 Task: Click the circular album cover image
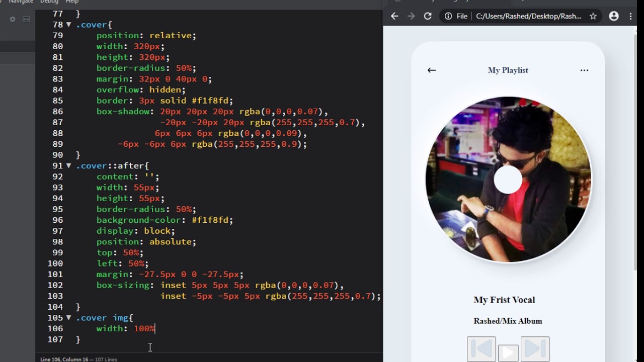[x=508, y=179]
